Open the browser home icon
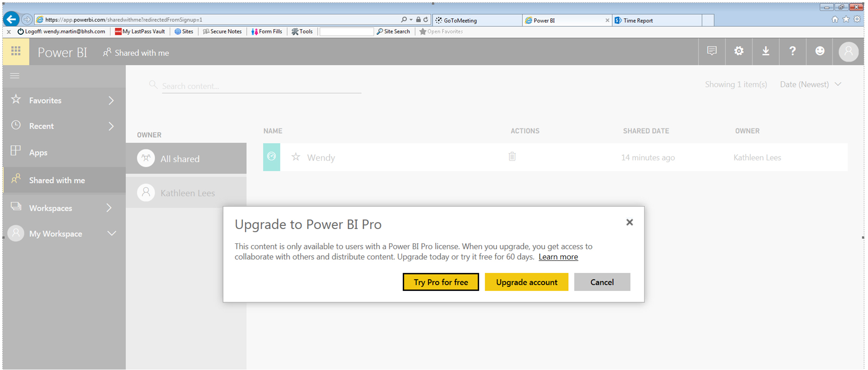This screenshot has height=370, width=868. tap(835, 19)
